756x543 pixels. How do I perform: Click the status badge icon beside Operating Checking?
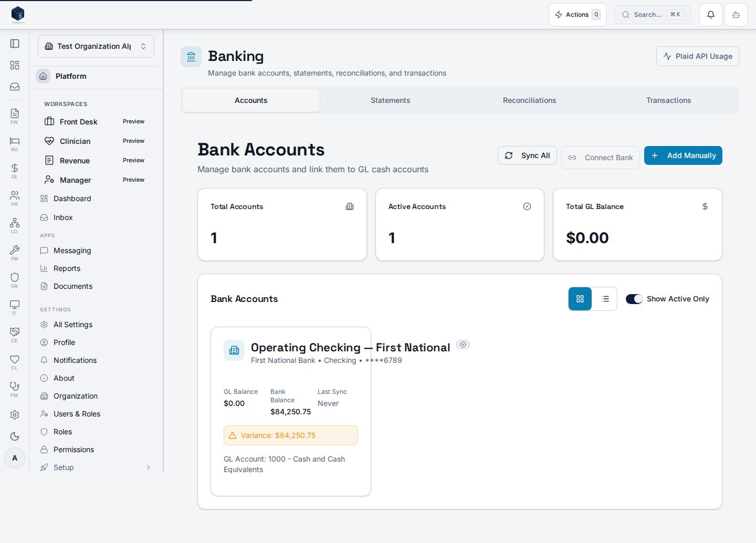point(463,344)
